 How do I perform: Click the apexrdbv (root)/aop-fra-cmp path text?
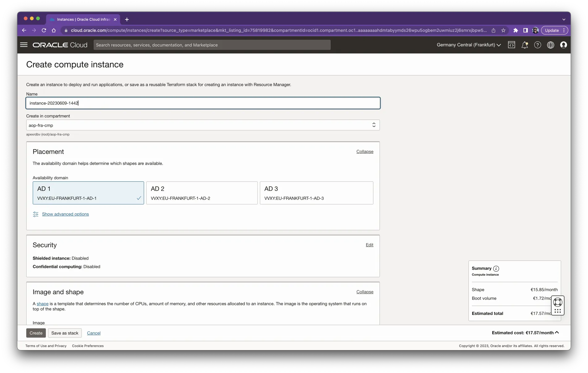[48, 134]
